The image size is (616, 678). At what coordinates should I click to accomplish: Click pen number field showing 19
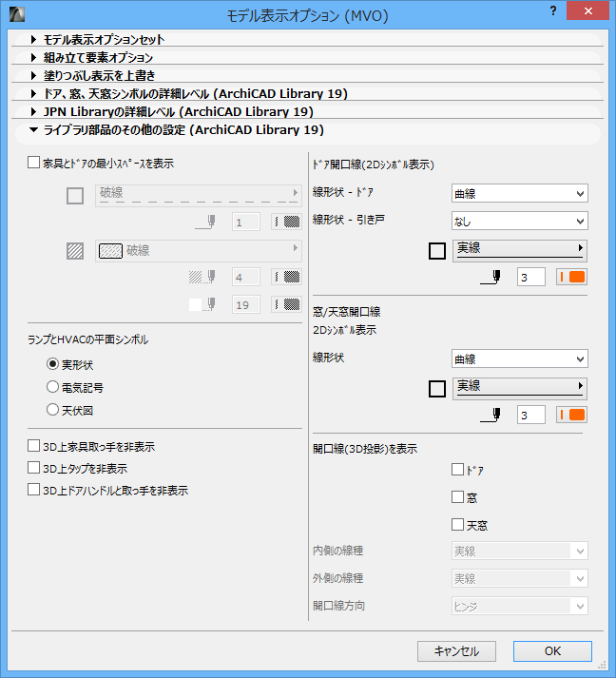pyautogui.click(x=246, y=304)
